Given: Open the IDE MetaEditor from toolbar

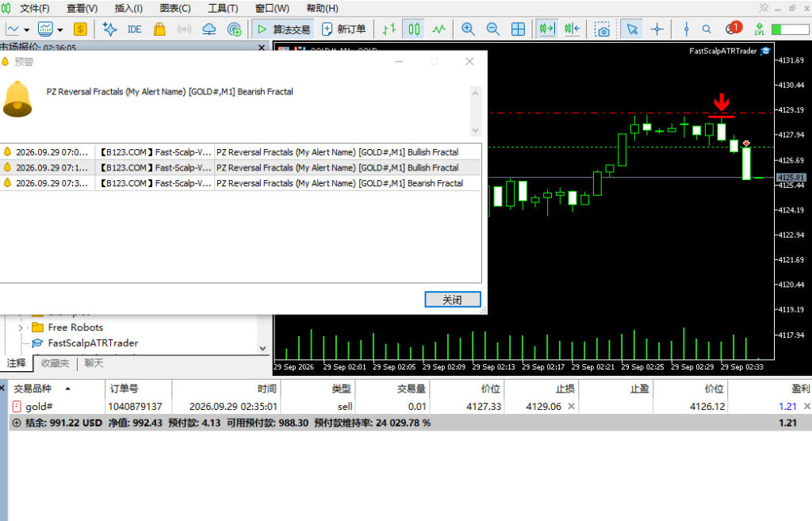Looking at the screenshot, I should 134,29.
